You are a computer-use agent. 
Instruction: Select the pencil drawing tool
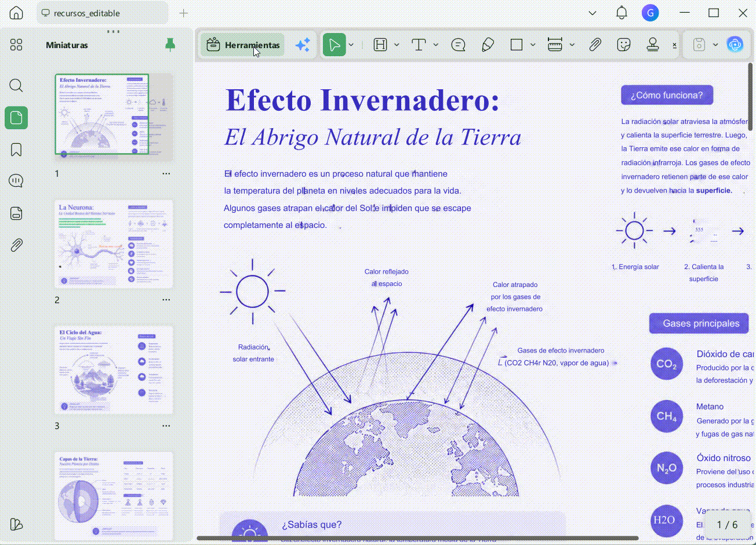point(488,45)
